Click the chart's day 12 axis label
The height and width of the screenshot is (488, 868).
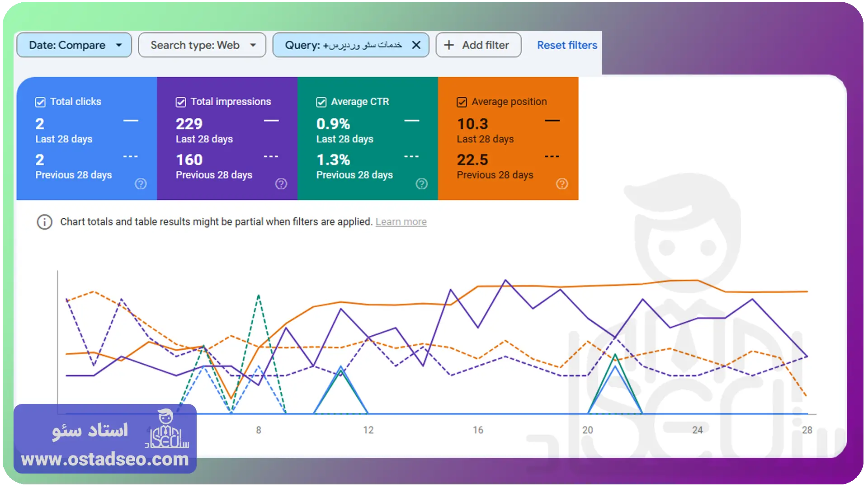(x=368, y=430)
